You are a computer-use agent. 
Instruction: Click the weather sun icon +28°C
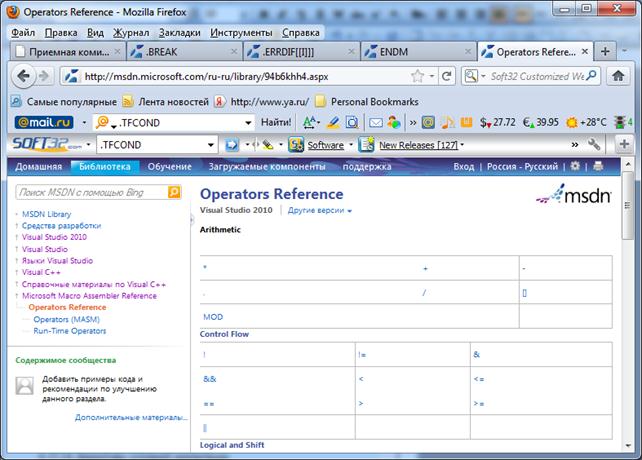586,122
